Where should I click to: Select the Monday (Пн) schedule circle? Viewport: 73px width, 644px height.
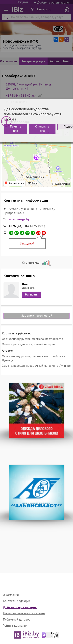[x=11, y=233]
